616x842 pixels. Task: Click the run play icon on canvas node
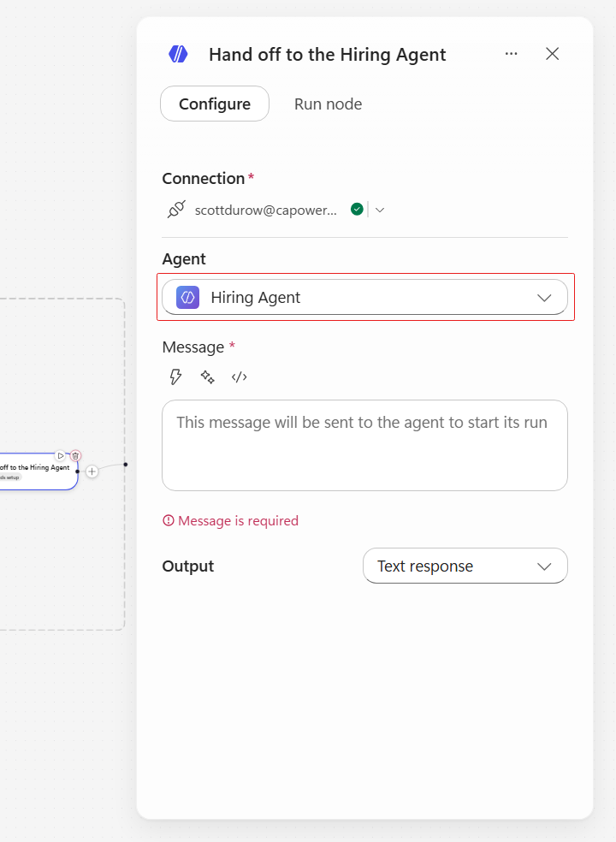pos(61,455)
